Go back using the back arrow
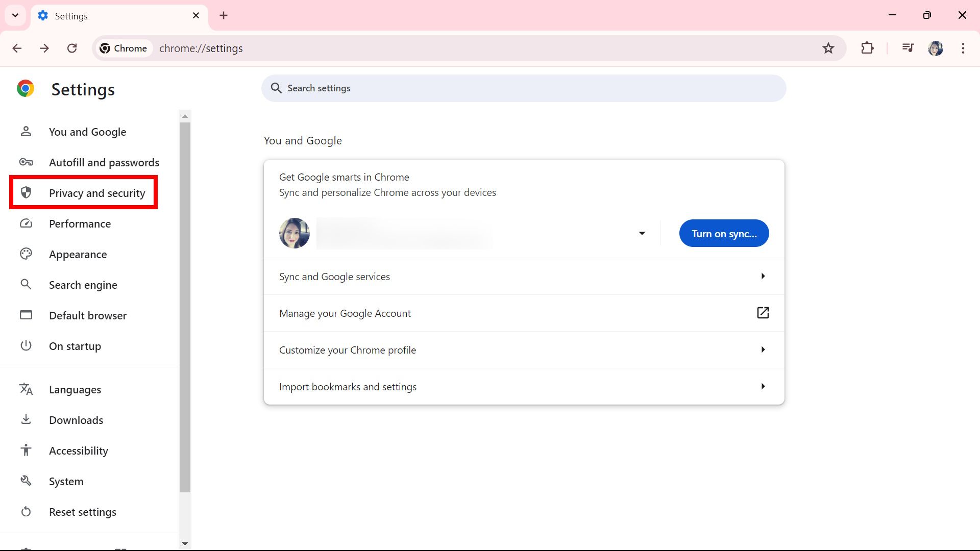This screenshot has width=980, height=551. pyautogui.click(x=17, y=48)
